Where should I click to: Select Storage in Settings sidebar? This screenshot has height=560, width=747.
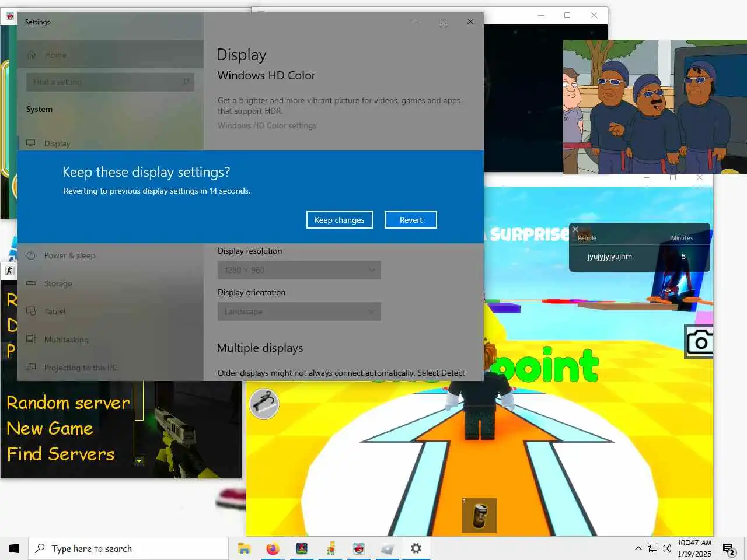[x=110, y=283]
